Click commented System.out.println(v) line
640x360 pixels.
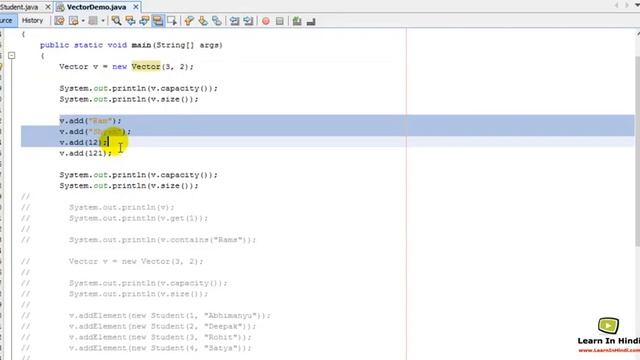tap(122, 207)
